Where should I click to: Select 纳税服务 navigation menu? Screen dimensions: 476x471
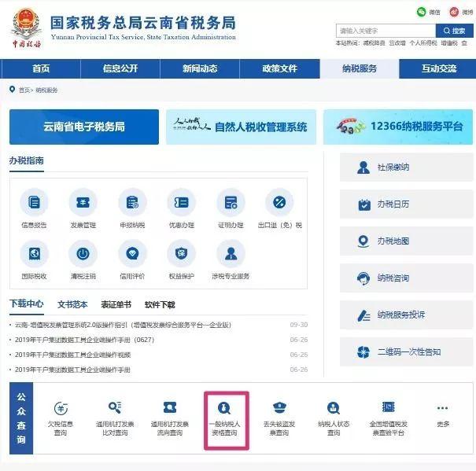(x=360, y=68)
